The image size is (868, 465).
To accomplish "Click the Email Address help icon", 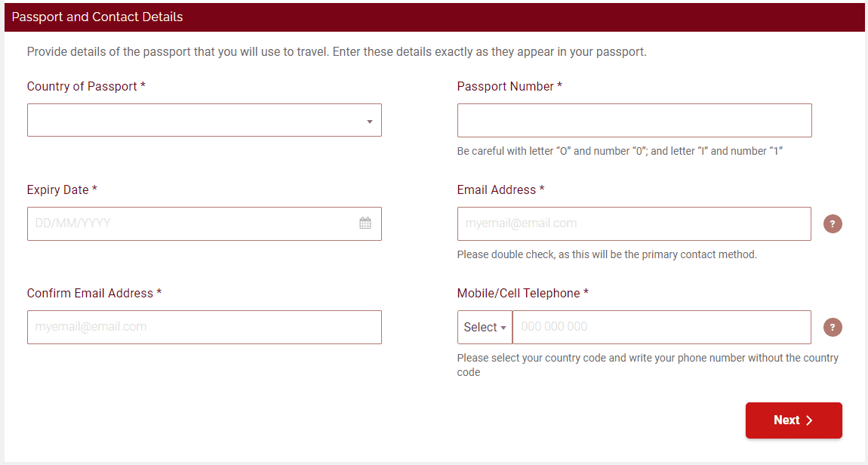I will tap(833, 223).
